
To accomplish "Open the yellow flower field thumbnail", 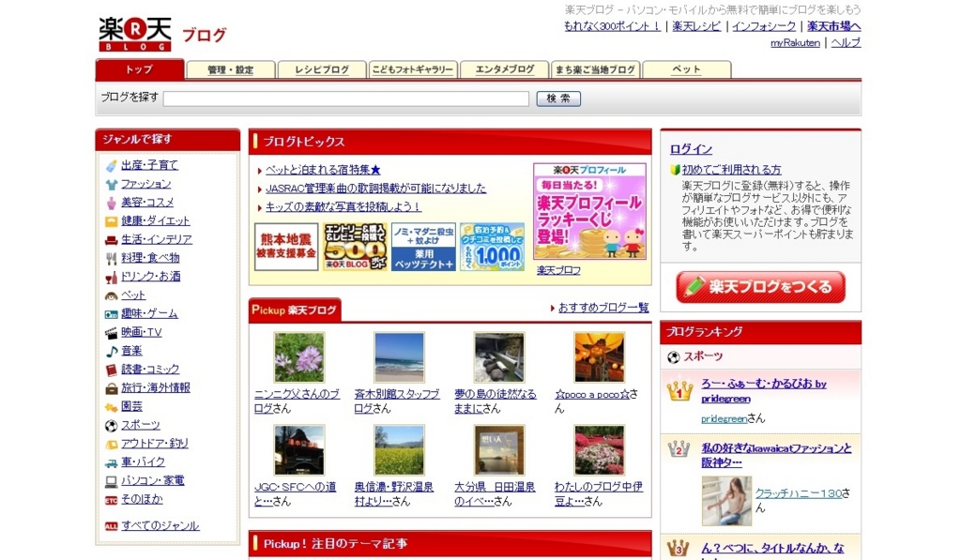I will [399, 450].
